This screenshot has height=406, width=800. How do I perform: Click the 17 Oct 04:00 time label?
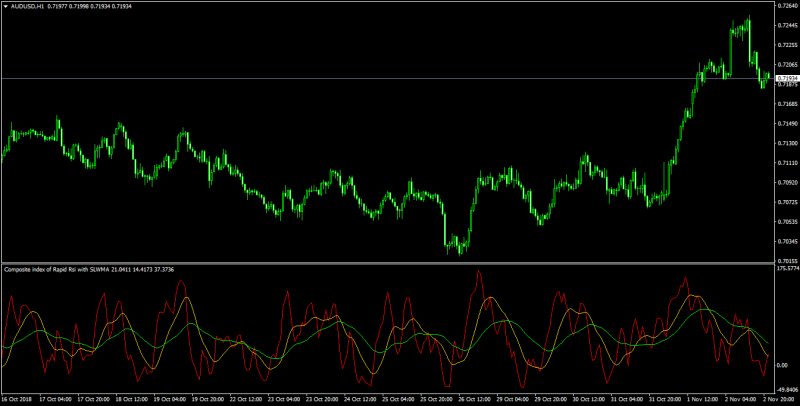(x=55, y=399)
